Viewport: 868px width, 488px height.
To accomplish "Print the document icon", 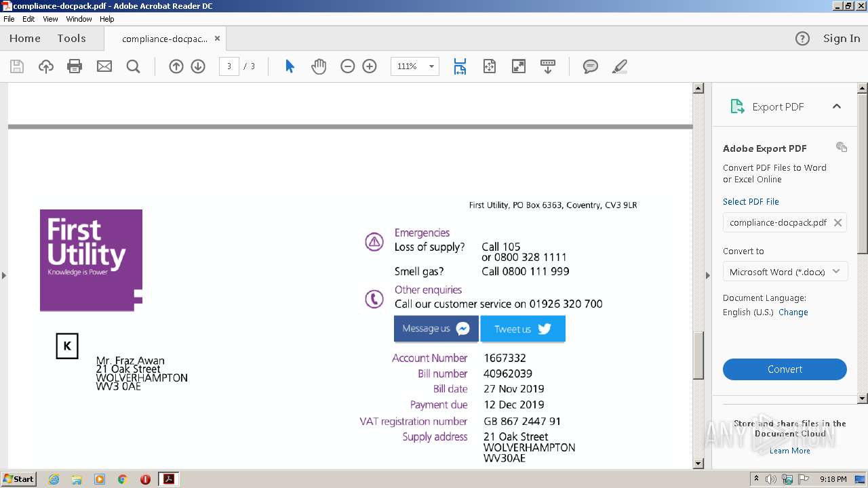I will coord(75,66).
